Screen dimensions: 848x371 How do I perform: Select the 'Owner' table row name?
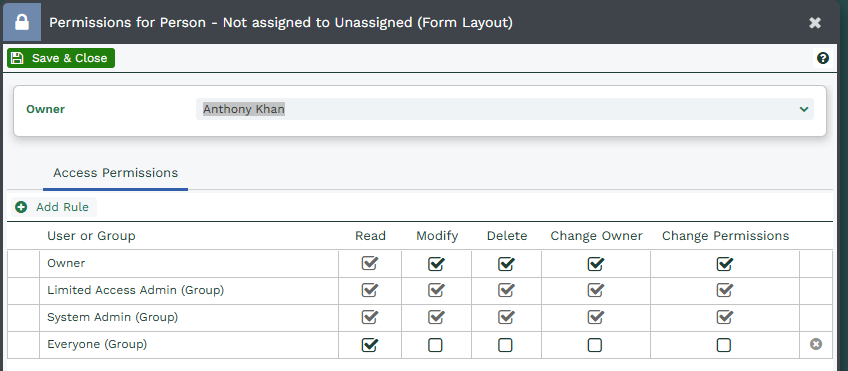coord(66,263)
